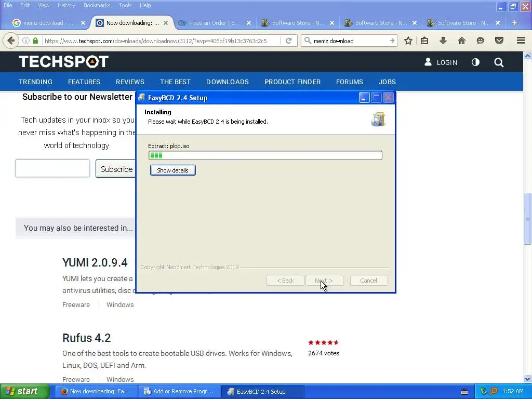Open the View menu
Screen dimensions: 532x399
point(44,5)
